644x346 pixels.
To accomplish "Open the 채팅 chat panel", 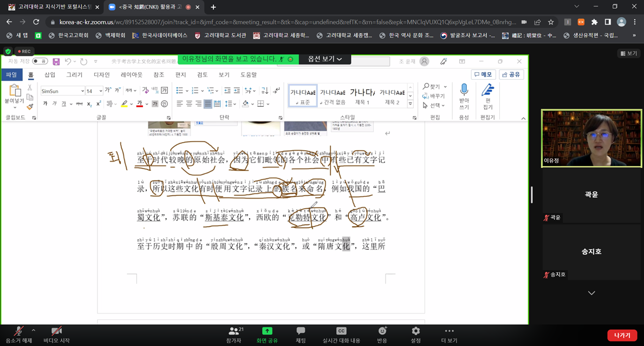I will tap(301, 332).
